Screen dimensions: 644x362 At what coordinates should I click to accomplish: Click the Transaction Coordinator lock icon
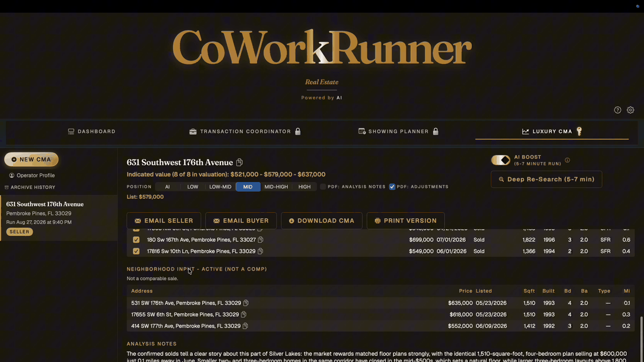tap(298, 131)
